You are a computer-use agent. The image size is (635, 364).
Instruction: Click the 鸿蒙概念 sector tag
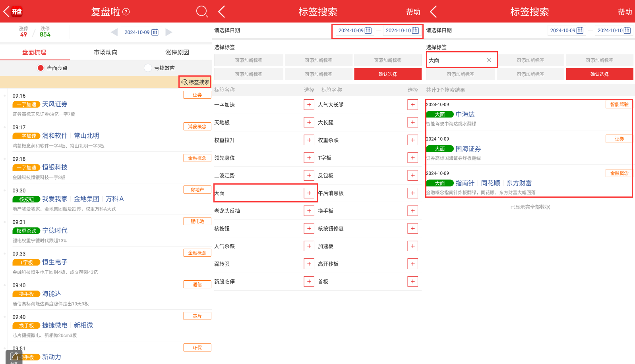coord(197,126)
